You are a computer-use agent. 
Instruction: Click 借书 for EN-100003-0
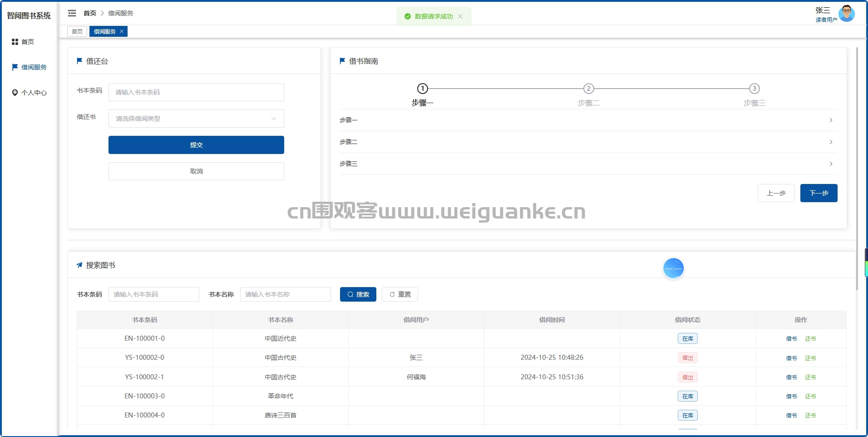click(791, 397)
